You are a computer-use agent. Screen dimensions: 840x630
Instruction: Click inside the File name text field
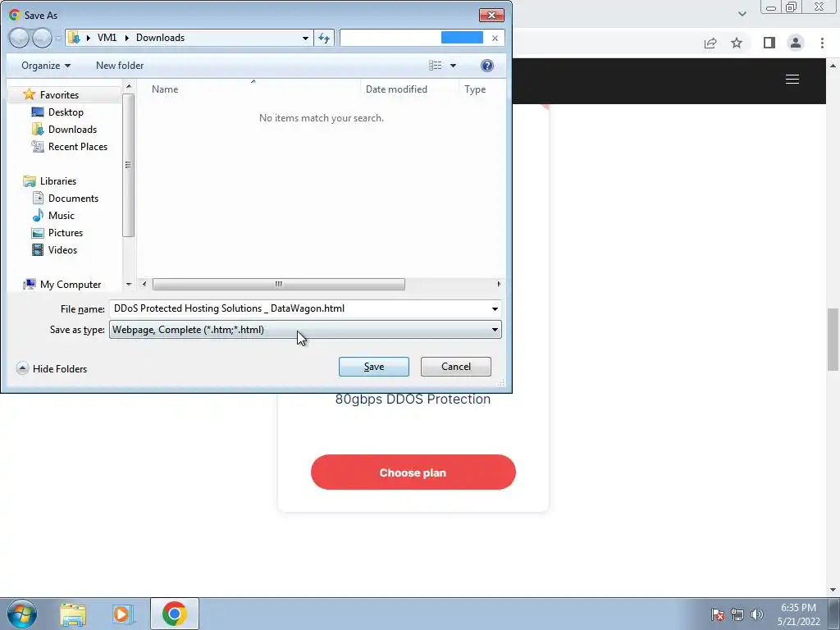[299, 308]
